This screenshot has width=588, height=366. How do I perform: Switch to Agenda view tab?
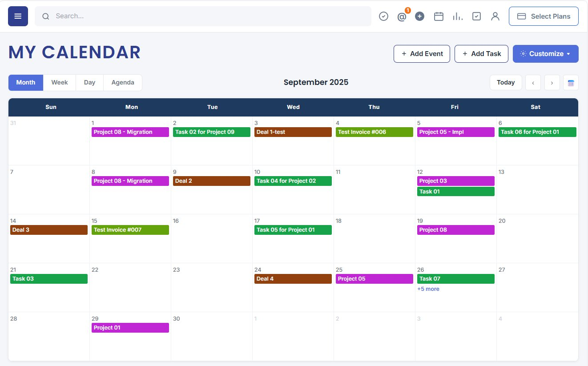click(123, 82)
